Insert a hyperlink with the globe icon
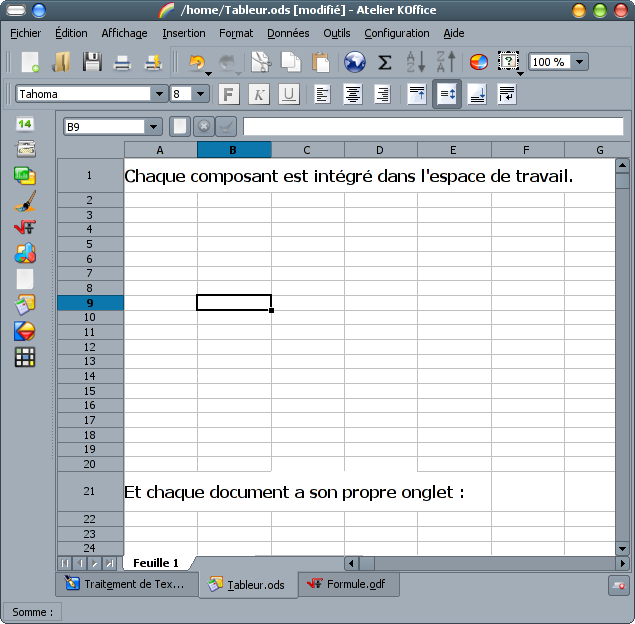Screen dimensions: 635x624 coord(354,62)
